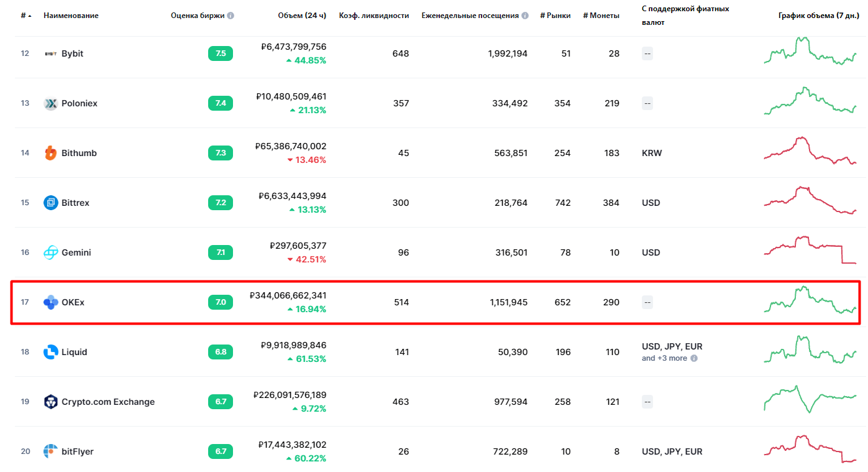Sort by # Монеты header
This screenshot has height=472, width=868.
coord(601,16)
